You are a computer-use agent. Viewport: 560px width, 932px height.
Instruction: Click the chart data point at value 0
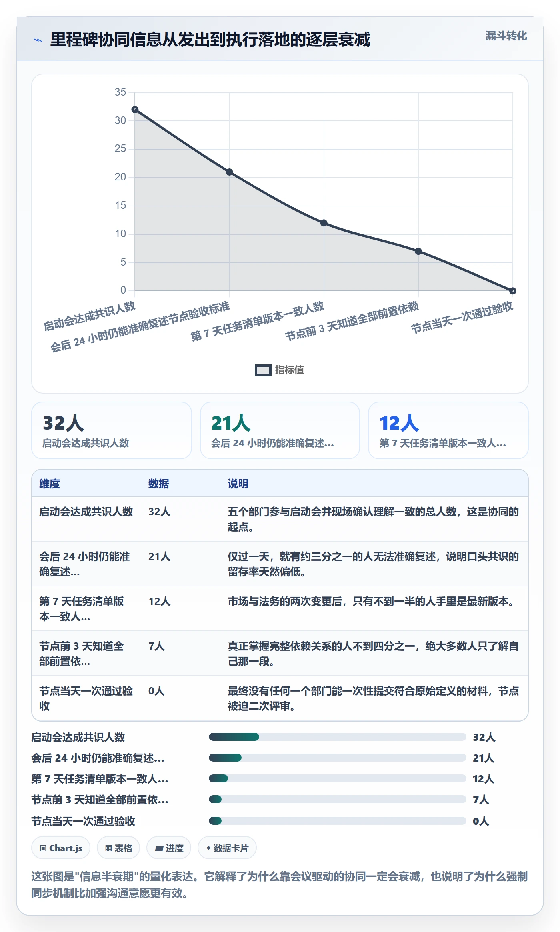click(x=513, y=291)
